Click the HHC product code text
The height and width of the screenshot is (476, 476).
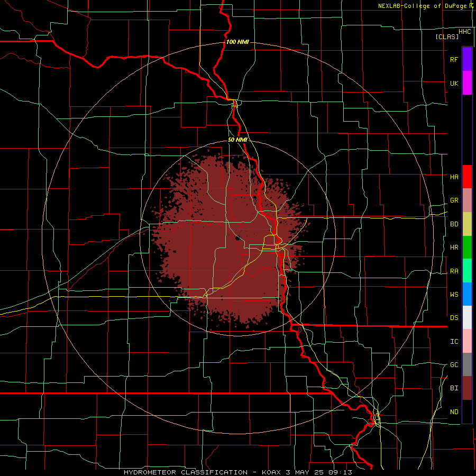(464, 32)
